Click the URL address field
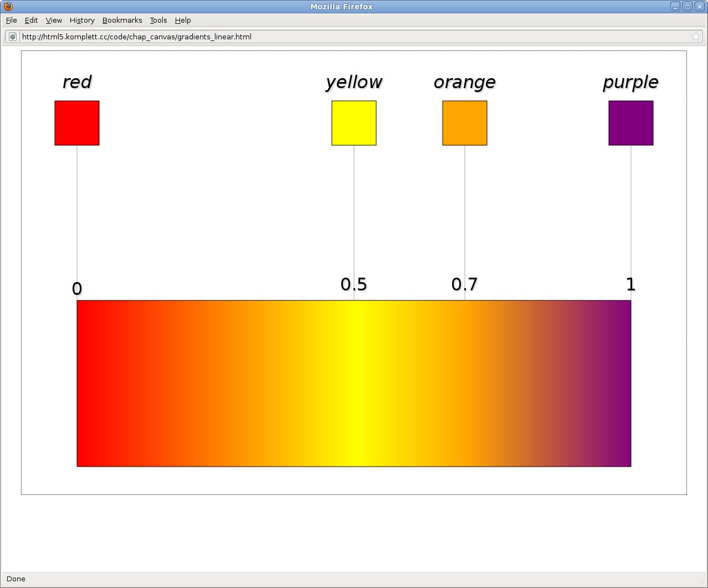The image size is (708, 588). [355, 37]
